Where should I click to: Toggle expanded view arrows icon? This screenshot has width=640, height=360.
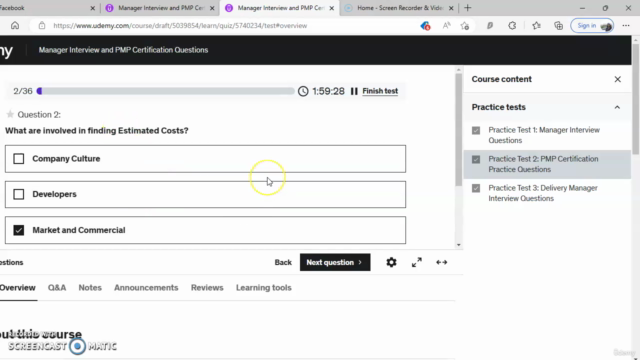pyautogui.click(x=442, y=262)
